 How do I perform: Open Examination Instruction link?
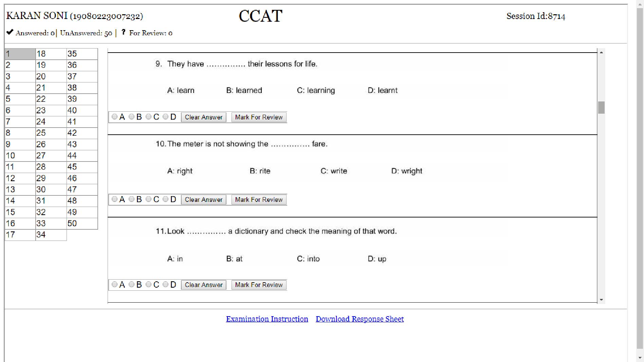[267, 319]
